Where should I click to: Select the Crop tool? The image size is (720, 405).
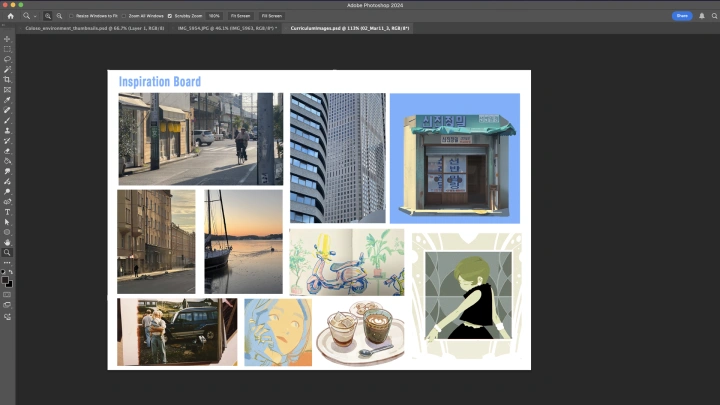pos(7,79)
